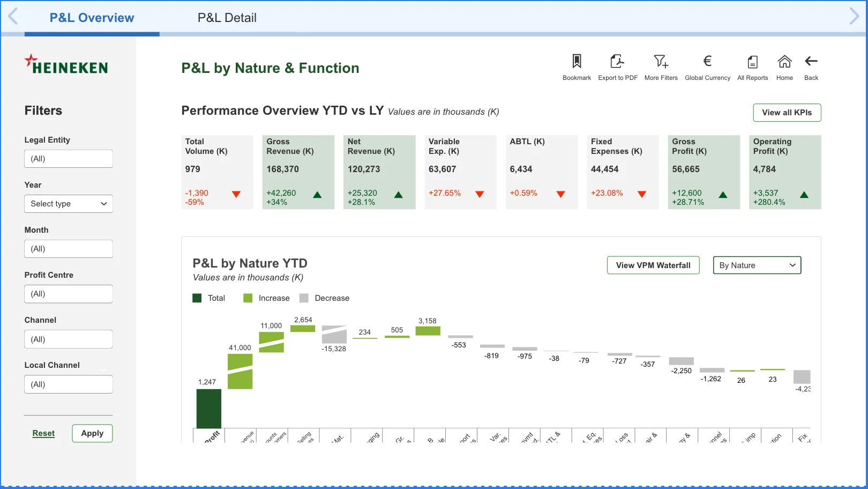Click the 41,000 increase waterfall bar
This screenshot has height=489, width=868.
click(240, 371)
